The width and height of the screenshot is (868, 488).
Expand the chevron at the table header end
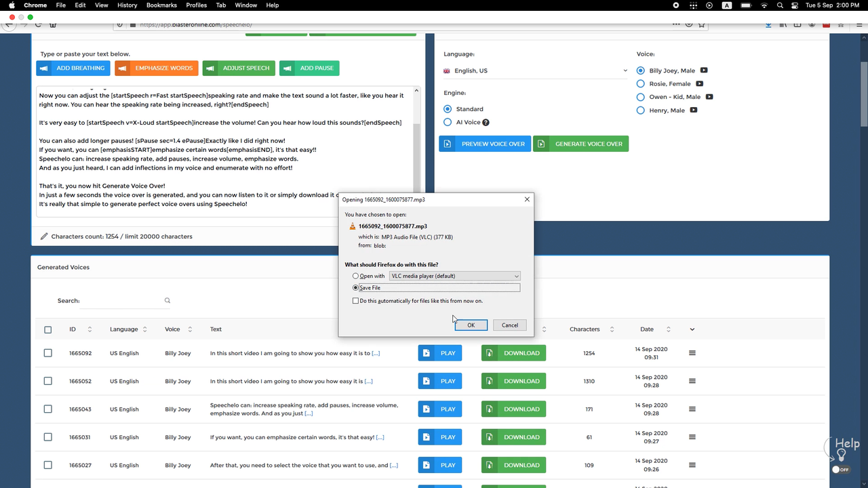[692, 329]
